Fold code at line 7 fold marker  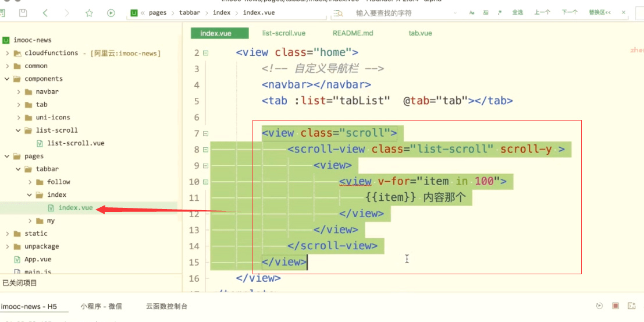pyautogui.click(x=206, y=134)
